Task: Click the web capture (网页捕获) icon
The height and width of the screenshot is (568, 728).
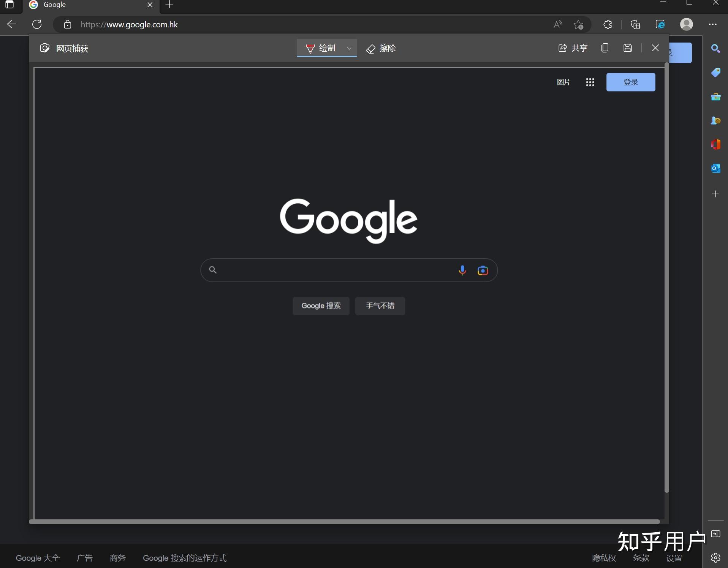Action: 44,48
